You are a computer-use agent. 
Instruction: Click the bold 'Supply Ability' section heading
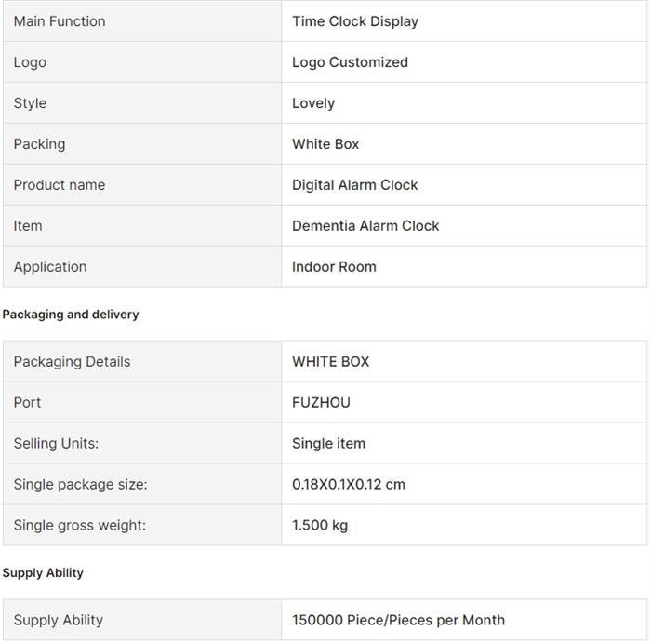point(43,573)
